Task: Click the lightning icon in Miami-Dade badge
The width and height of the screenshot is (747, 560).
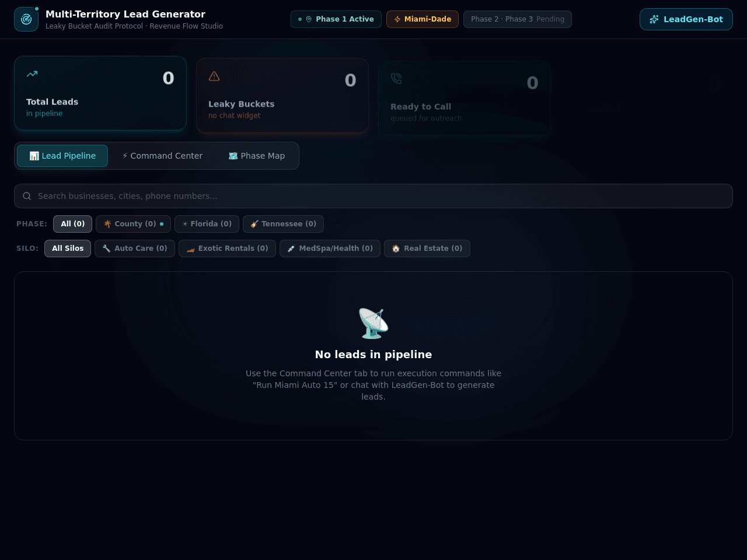Action: (397, 19)
